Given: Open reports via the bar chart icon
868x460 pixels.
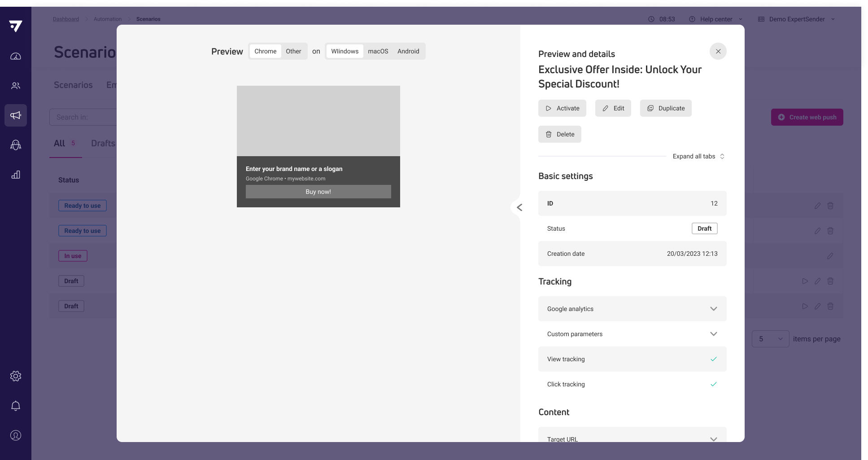Looking at the screenshot, I should coord(16,175).
